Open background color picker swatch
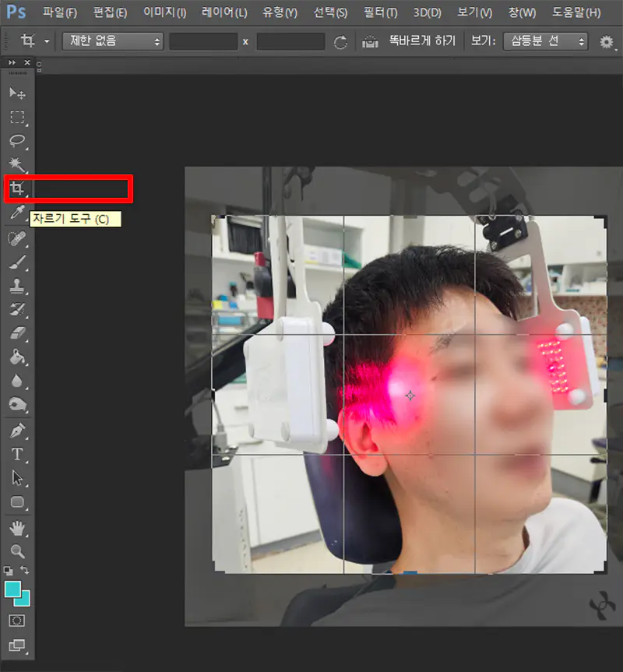The image size is (623, 672). point(25,601)
